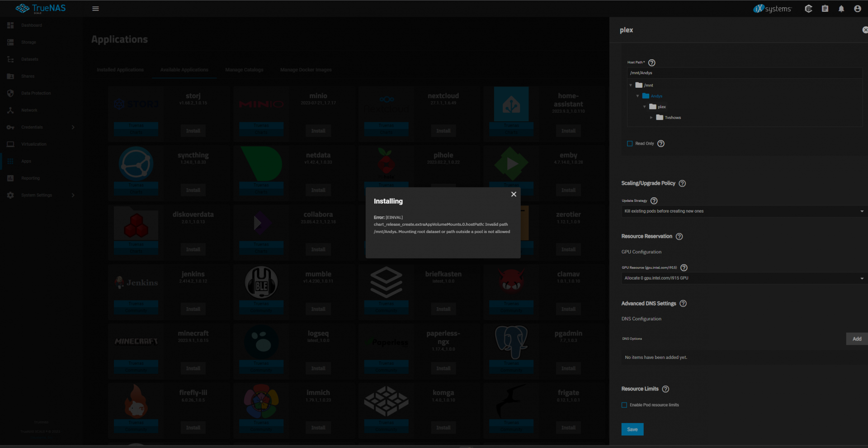Open the user account icon
868x448 pixels.
(857, 9)
